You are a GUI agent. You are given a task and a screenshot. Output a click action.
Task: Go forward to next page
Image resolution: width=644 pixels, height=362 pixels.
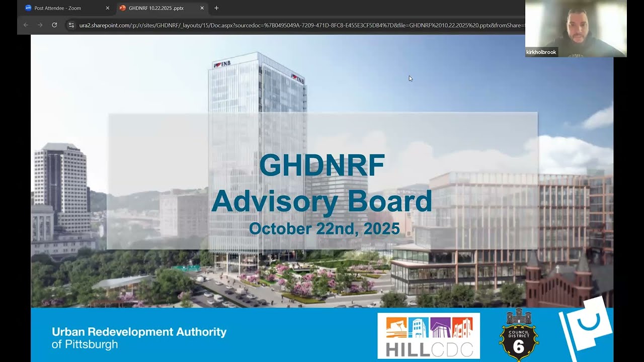coord(40,25)
